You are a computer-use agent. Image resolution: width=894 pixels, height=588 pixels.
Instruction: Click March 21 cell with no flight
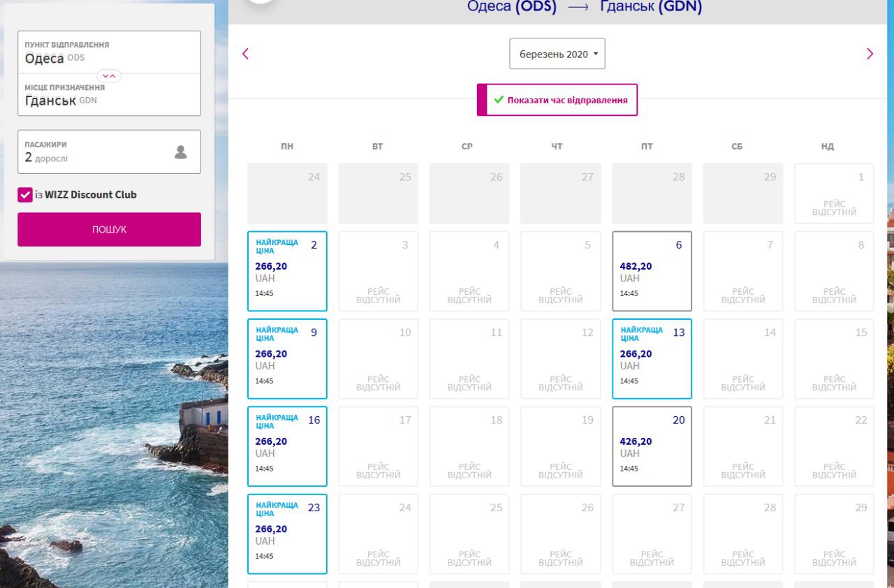tap(743, 446)
